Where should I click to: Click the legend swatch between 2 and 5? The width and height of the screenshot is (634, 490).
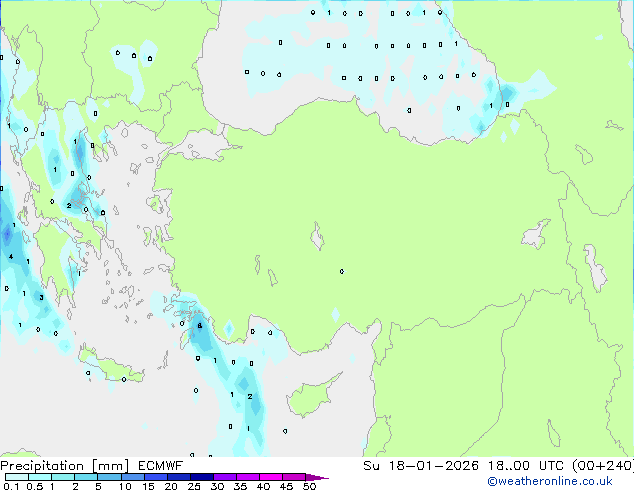point(86,477)
